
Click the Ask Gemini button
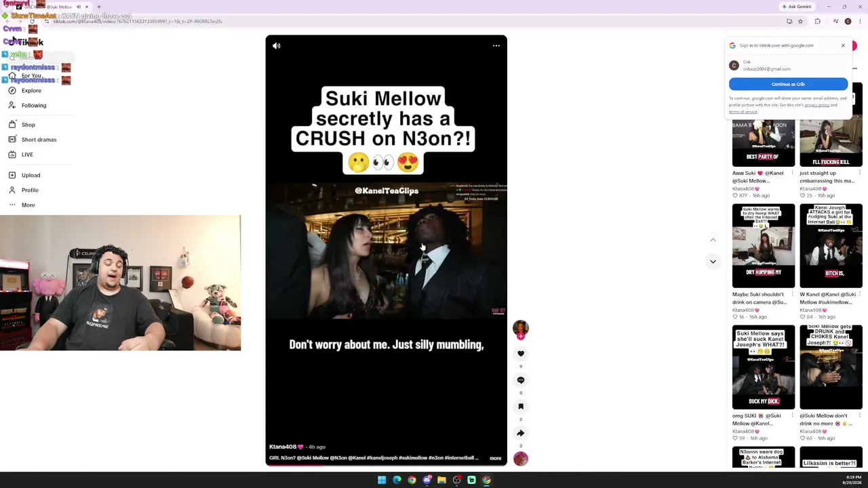[x=796, y=7]
